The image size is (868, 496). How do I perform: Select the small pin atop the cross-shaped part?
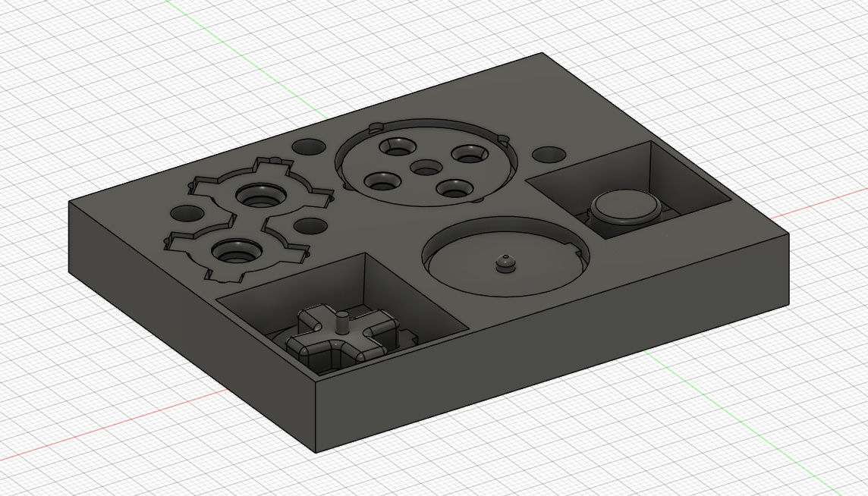(x=343, y=322)
